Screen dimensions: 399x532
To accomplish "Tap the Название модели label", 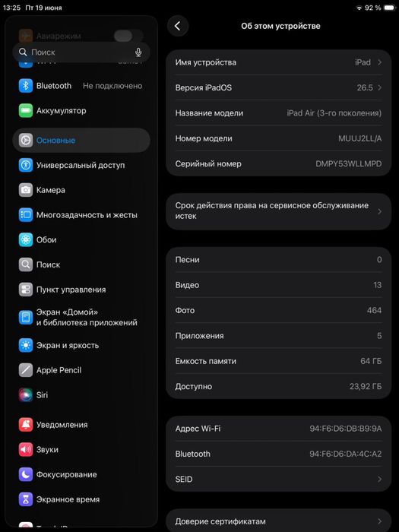I will (x=209, y=113).
